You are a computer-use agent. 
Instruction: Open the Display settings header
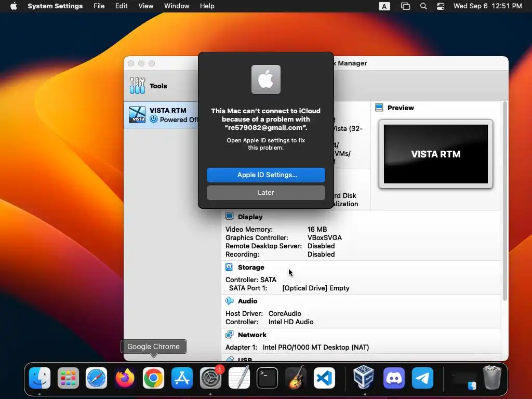click(250, 217)
